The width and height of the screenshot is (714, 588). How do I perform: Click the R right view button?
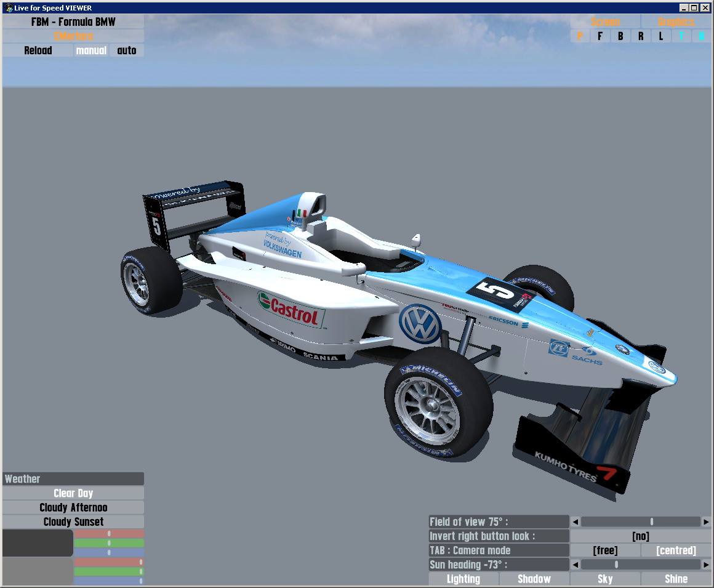[x=641, y=36]
